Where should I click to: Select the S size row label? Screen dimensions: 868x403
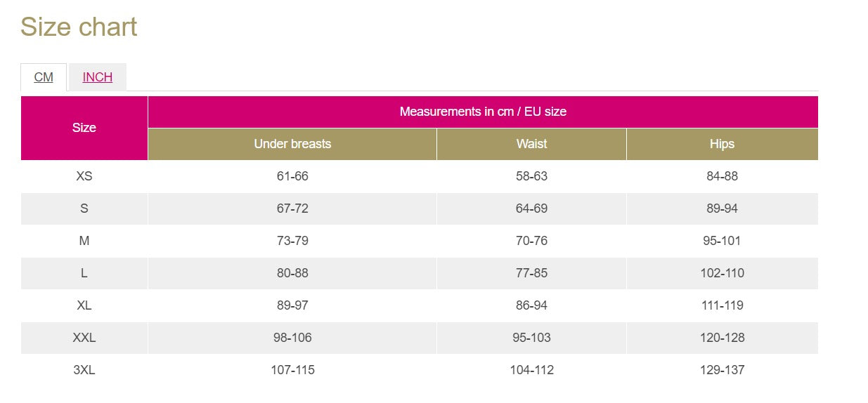point(84,209)
